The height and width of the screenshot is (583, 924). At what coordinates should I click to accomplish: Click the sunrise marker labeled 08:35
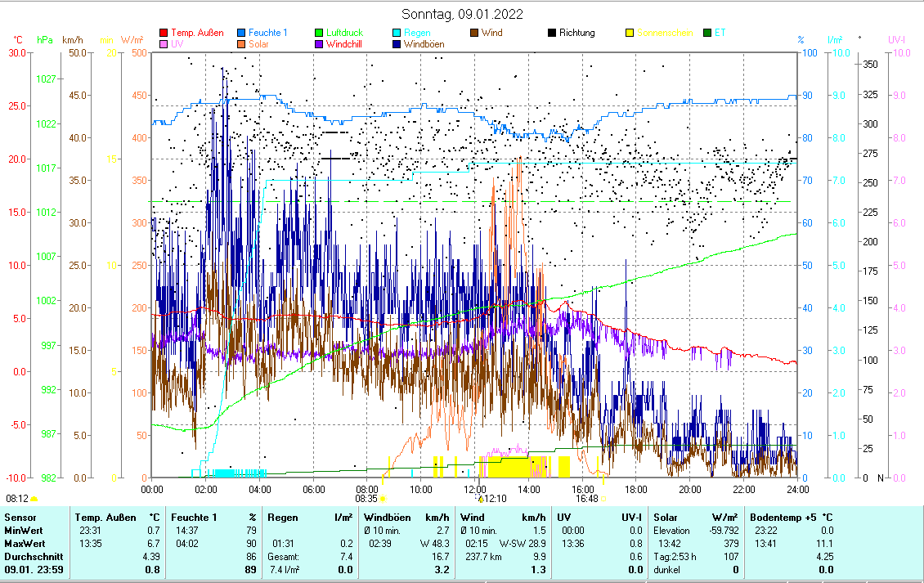tap(366, 498)
